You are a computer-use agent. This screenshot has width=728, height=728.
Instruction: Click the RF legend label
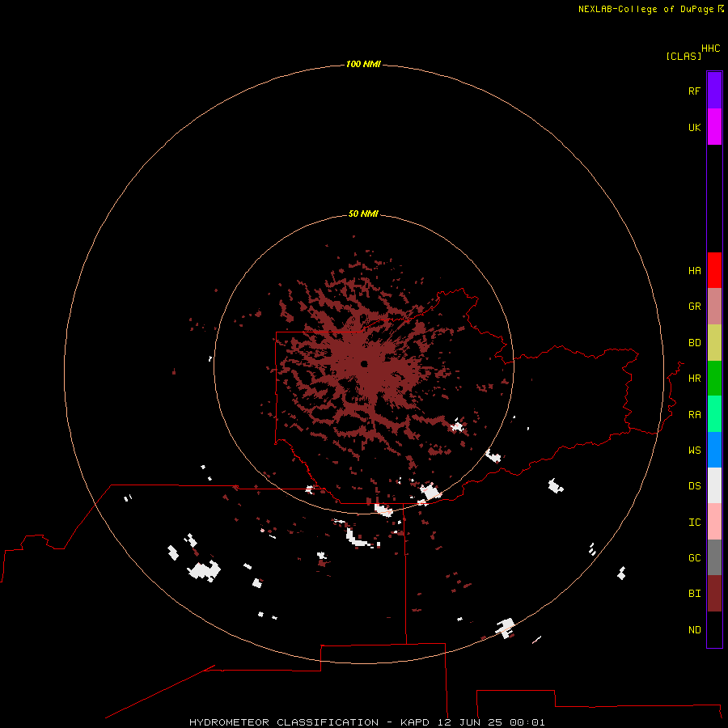[x=694, y=91]
